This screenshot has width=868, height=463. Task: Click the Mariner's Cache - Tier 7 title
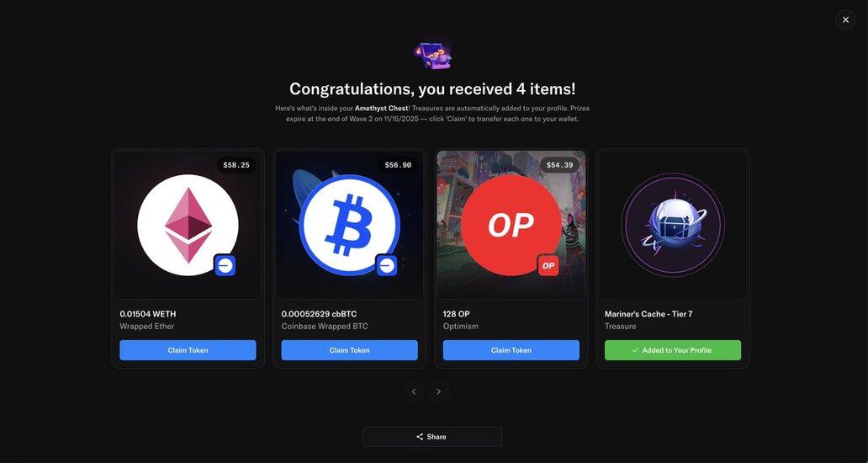tap(648, 314)
